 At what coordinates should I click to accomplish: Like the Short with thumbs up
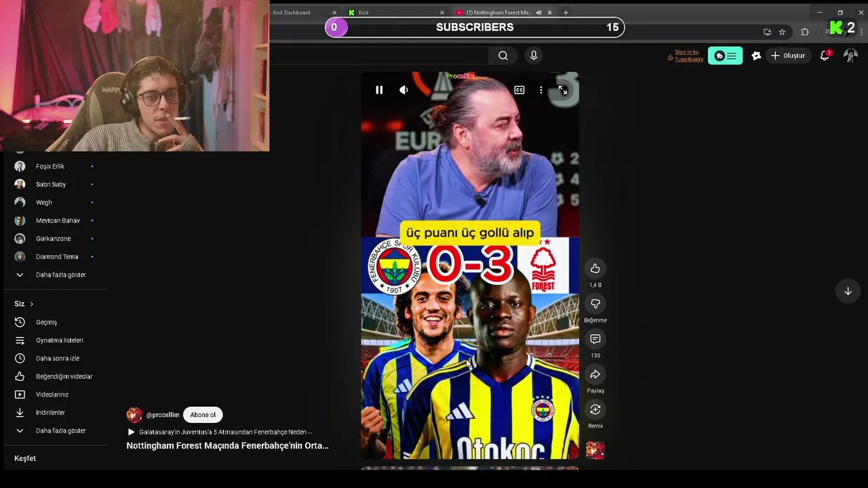[595, 268]
